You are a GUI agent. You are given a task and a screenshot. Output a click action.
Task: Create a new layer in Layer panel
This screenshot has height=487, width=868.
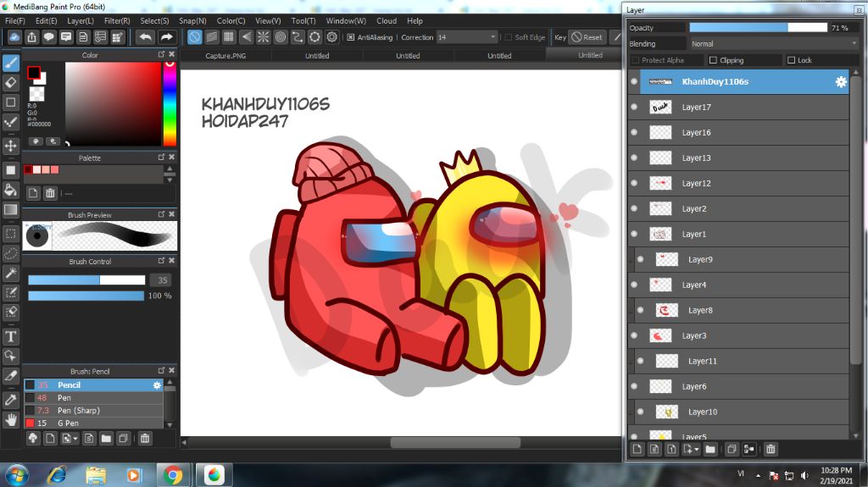(637, 449)
